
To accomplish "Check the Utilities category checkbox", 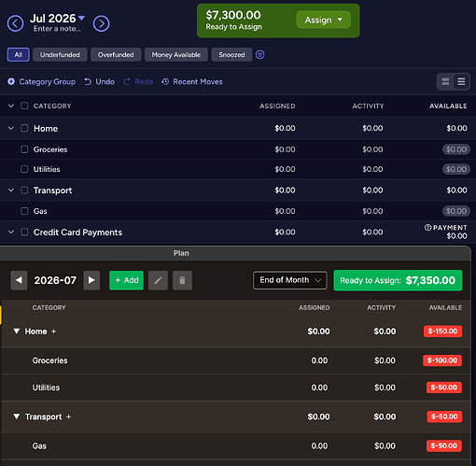I will pyautogui.click(x=24, y=169).
